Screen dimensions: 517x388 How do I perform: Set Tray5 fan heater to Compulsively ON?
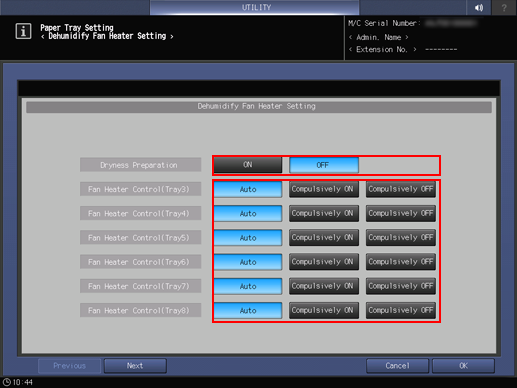click(x=324, y=238)
